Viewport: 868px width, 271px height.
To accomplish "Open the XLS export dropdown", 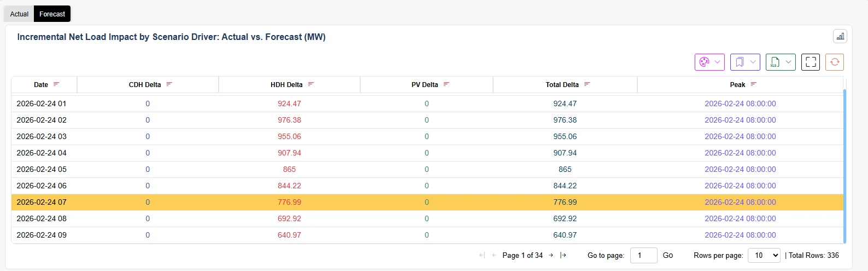I will coord(781,62).
